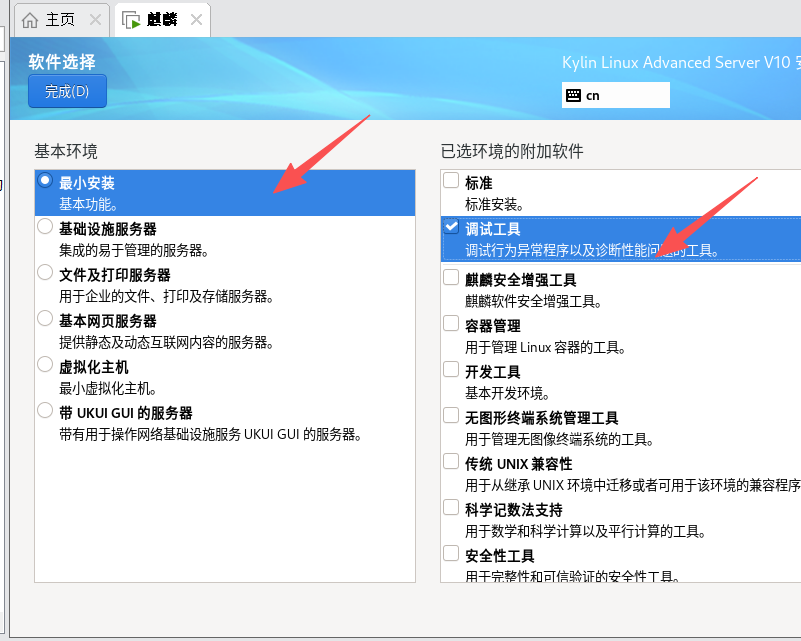
Task: Close the 主页 tab
Action: click(x=95, y=20)
